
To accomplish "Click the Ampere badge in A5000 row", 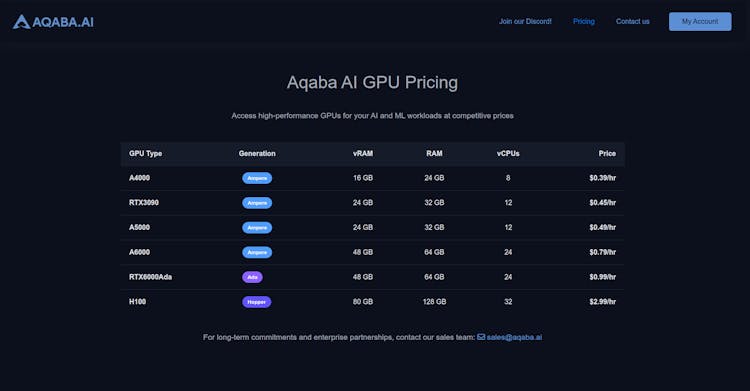I will pyautogui.click(x=257, y=228).
